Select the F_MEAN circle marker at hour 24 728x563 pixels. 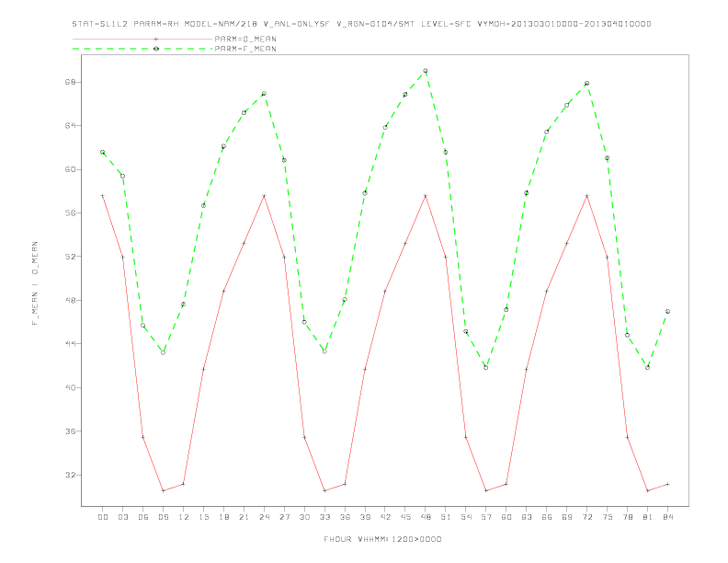click(264, 93)
